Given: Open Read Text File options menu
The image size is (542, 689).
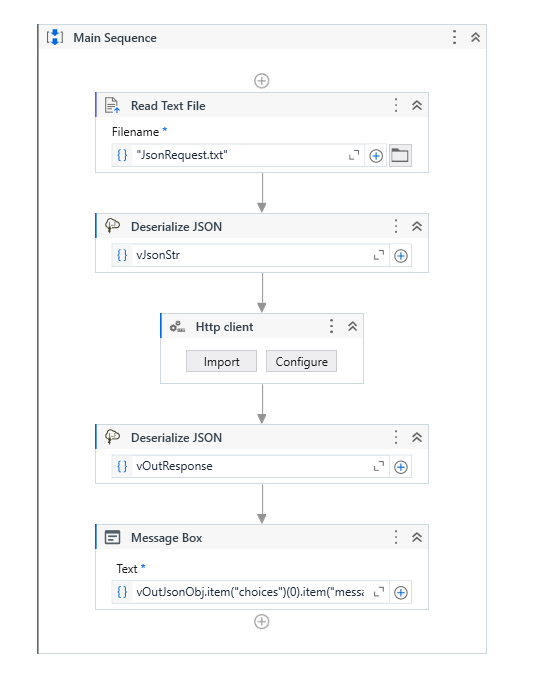Looking at the screenshot, I should [396, 105].
